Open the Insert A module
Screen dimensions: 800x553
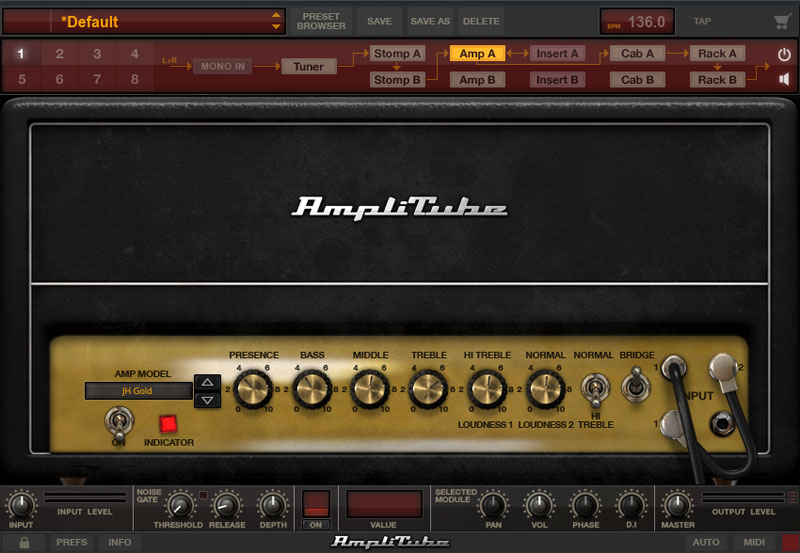tap(557, 54)
